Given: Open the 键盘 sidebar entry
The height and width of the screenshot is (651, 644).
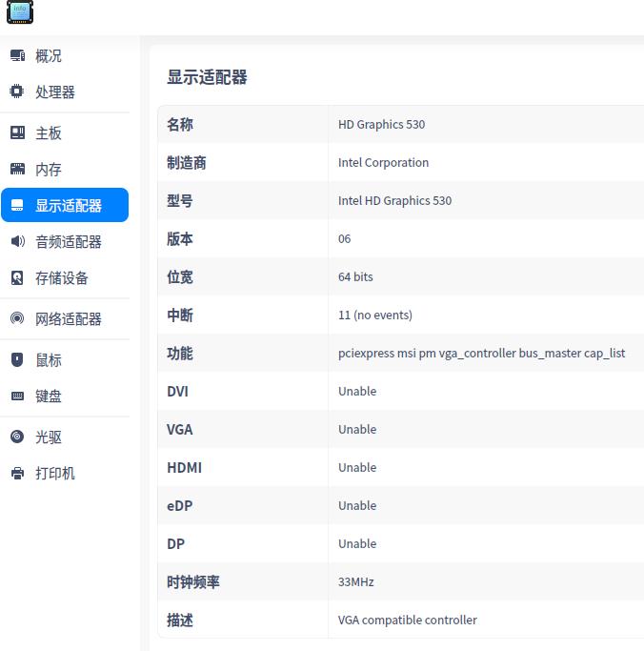Looking at the screenshot, I should [x=65, y=396].
